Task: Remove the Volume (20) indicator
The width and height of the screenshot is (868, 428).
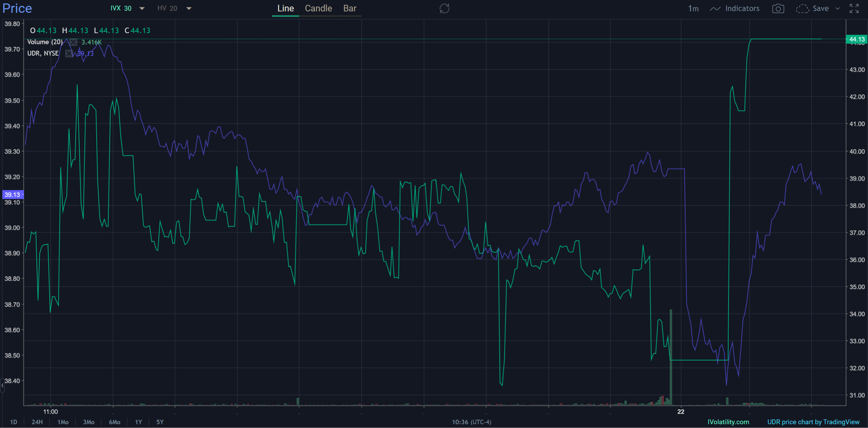Action: click(73, 42)
